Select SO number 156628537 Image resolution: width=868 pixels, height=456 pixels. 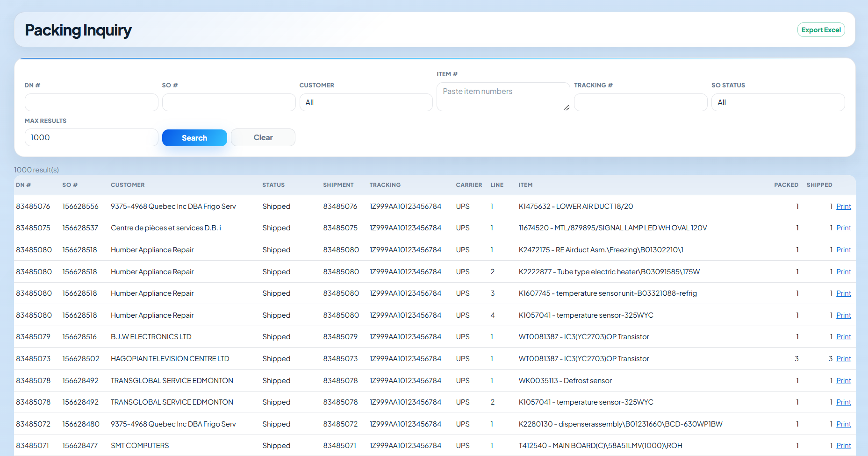[x=80, y=228]
